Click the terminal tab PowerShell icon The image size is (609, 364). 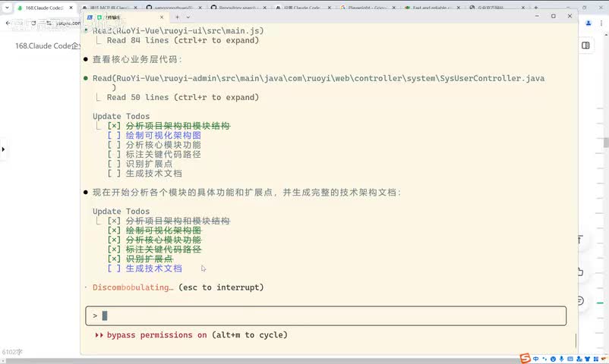click(90, 17)
